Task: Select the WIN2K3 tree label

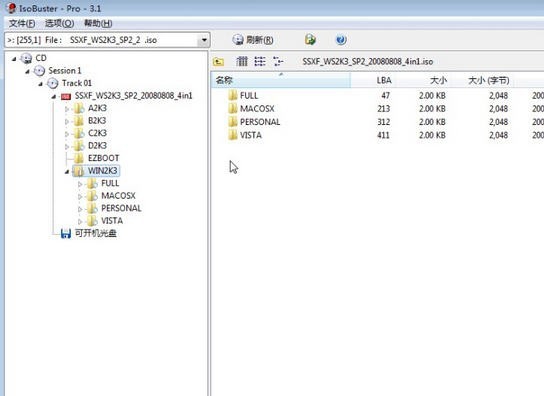Action: coord(103,171)
